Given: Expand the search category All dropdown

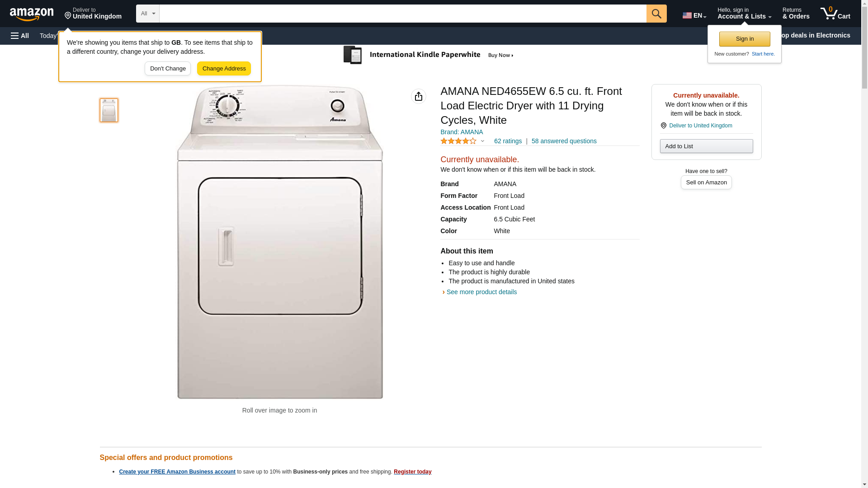Looking at the screenshot, I should [x=147, y=14].
